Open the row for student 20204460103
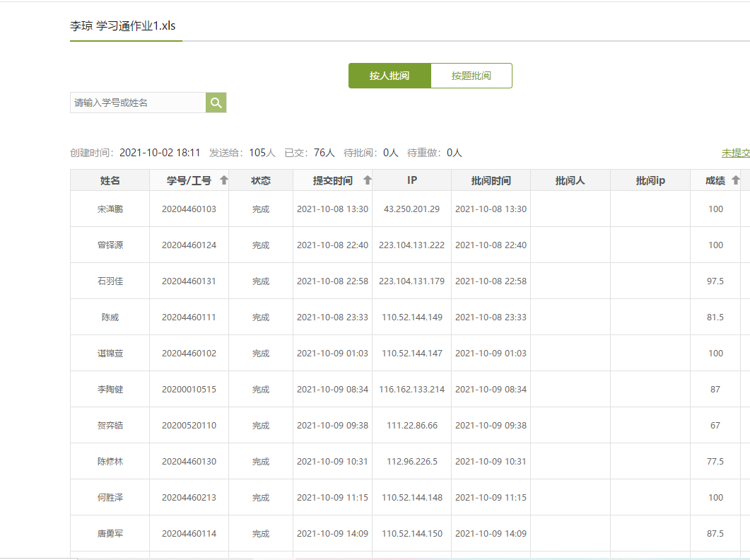Image resolution: width=750 pixels, height=560 pixels. pos(189,209)
